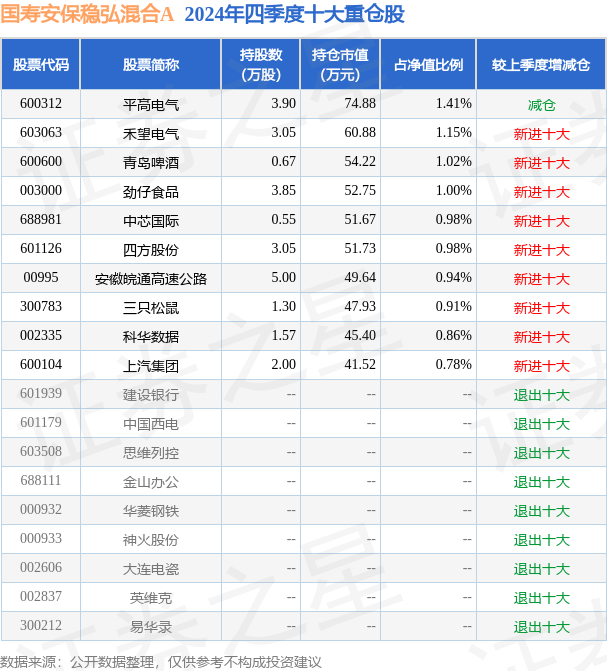607x671 pixels.
Task: Click stock code 601126
Action: [41, 249]
